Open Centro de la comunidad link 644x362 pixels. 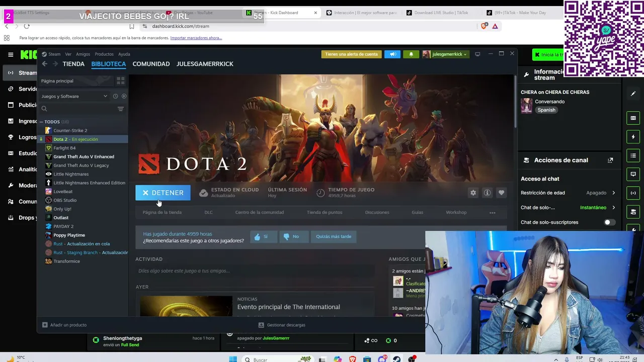pos(260,212)
